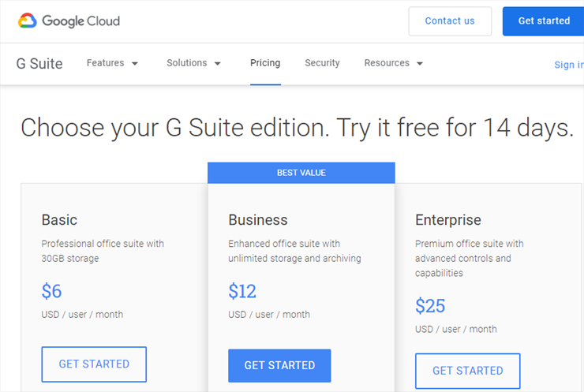The height and width of the screenshot is (392, 584).
Task: Click Get Started under the Basic plan
Action: tap(94, 364)
